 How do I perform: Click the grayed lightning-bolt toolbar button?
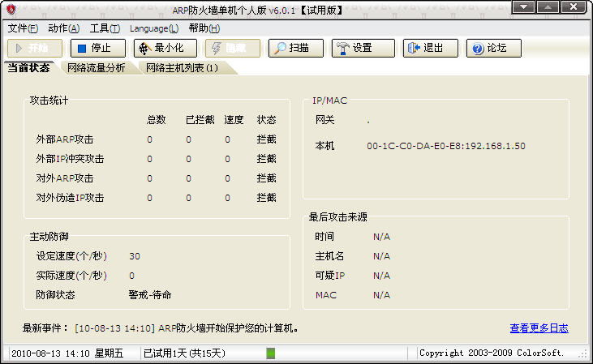[x=233, y=48]
